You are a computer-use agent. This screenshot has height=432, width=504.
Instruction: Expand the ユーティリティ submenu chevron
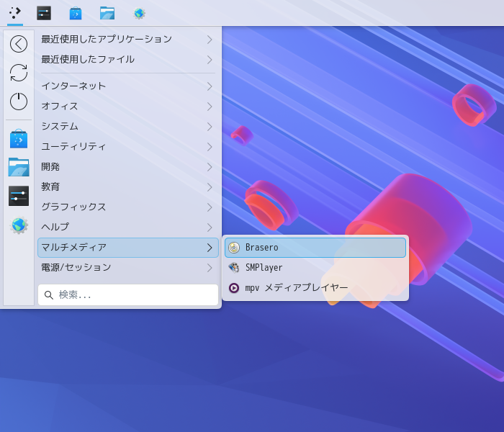click(210, 147)
